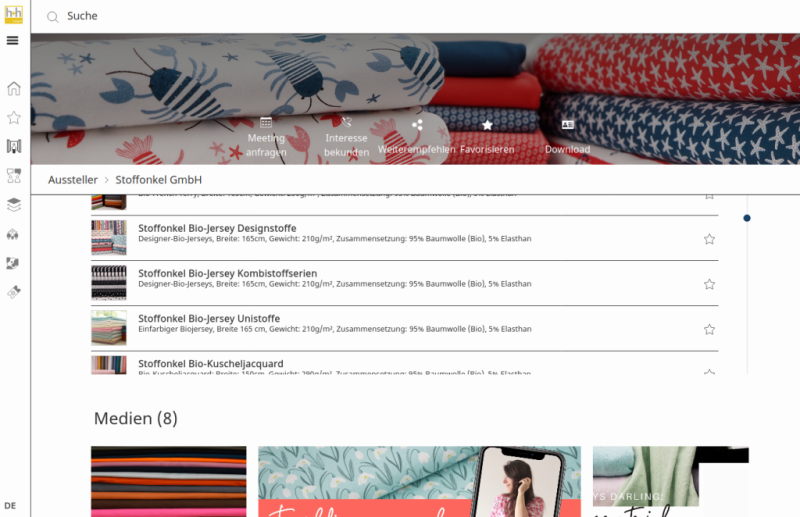Favorite the exhibitor with Favorisieren star
Image resolution: width=800 pixels, height=517 pixels.
[x=487, y=125]
